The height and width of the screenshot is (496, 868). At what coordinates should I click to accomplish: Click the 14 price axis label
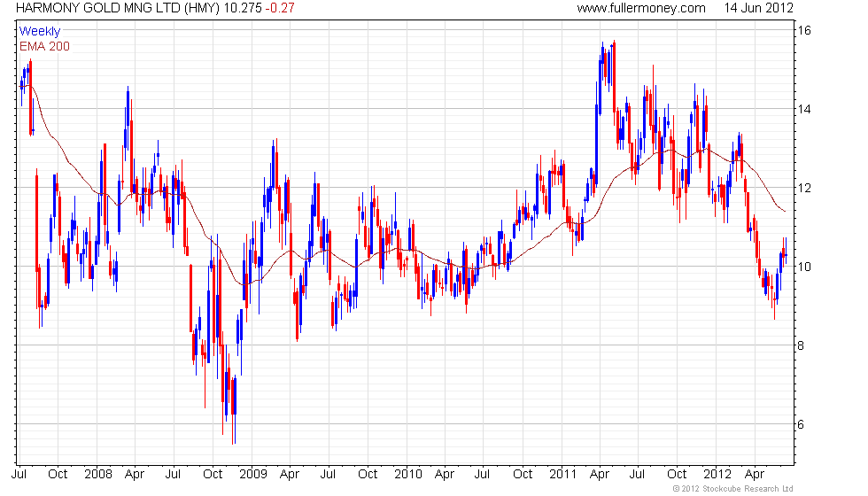(x=804, y=109)
